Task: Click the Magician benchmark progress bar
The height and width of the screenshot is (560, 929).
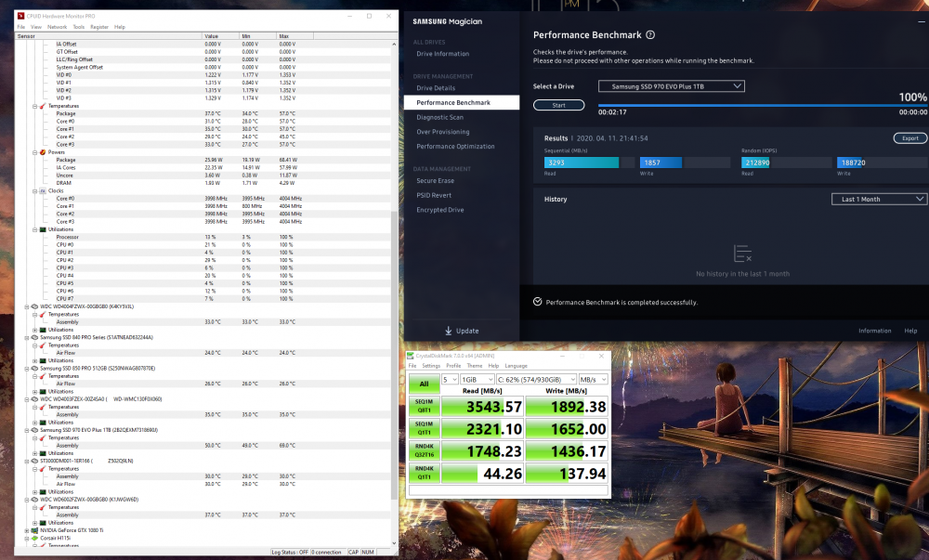Action: tap(763, 106)
